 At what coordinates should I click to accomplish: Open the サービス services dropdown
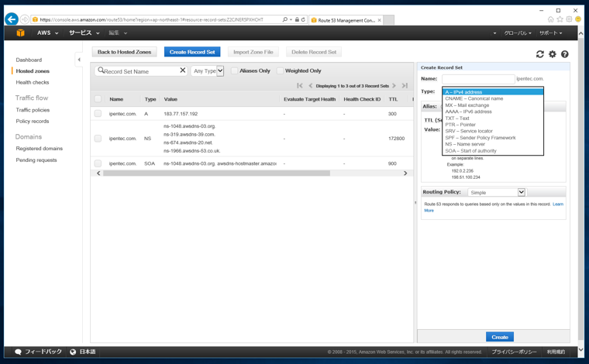click(x=84, y=33)
